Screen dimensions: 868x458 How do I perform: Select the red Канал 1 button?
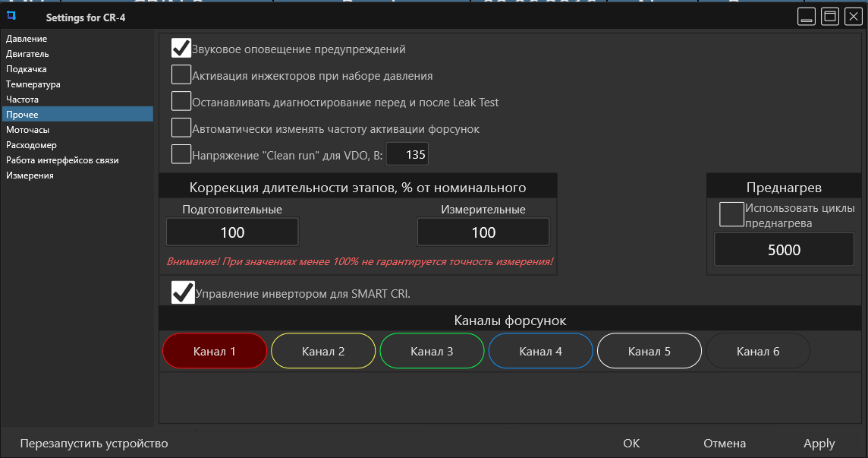coord(215,351)
